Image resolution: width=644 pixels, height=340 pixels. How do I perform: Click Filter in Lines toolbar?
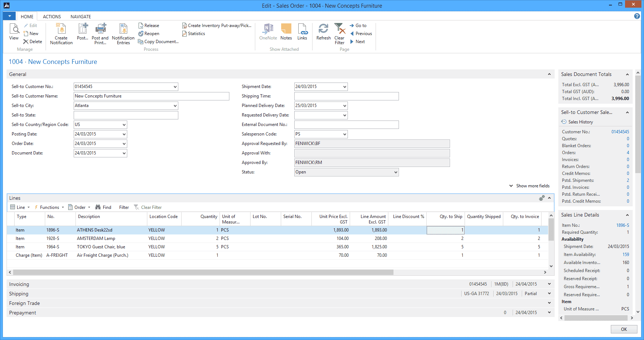click(x=124, y=207)
